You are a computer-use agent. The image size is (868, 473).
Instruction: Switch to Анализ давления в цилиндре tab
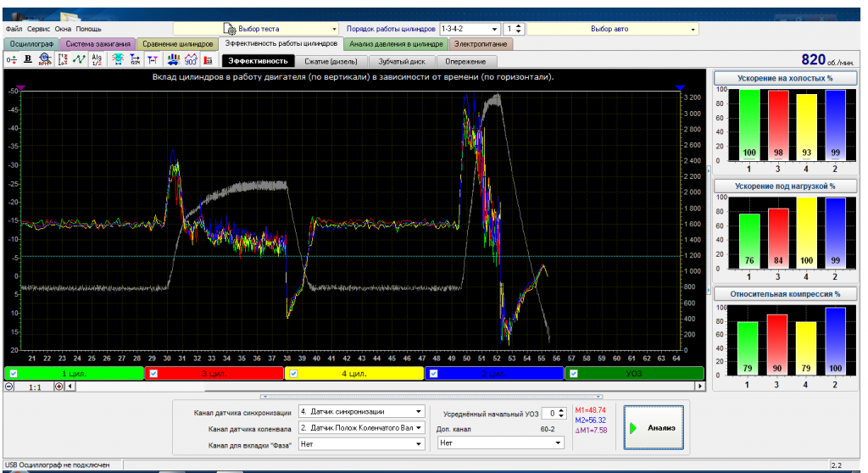[396, 44]
